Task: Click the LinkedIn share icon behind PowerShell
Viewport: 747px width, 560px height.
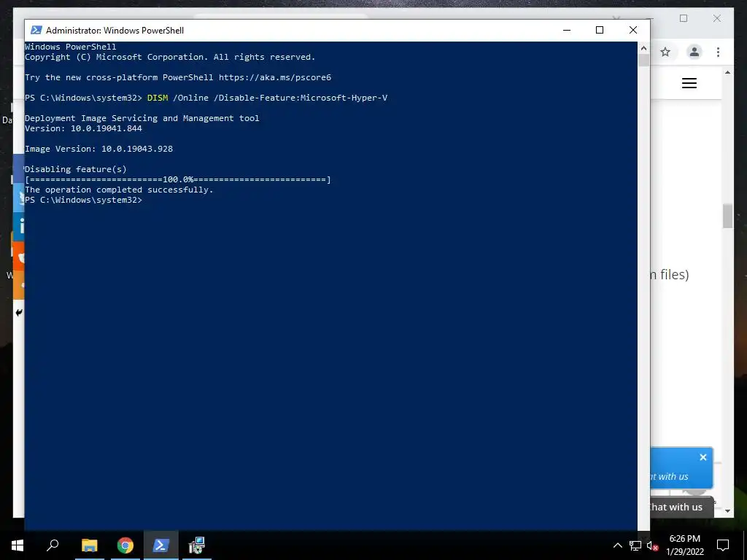Action: pyautogui.click(x=18, y=227)
